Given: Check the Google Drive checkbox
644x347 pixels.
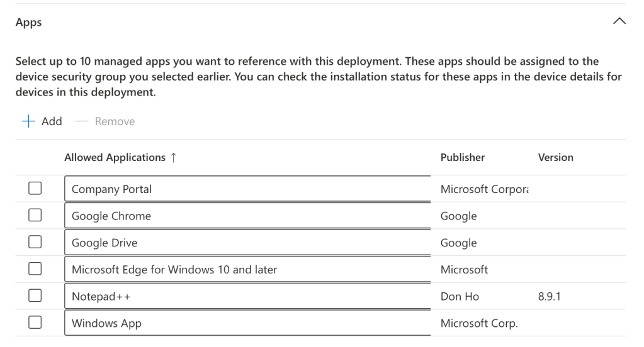Looking at the screenshot, I should tap(35, 243).
